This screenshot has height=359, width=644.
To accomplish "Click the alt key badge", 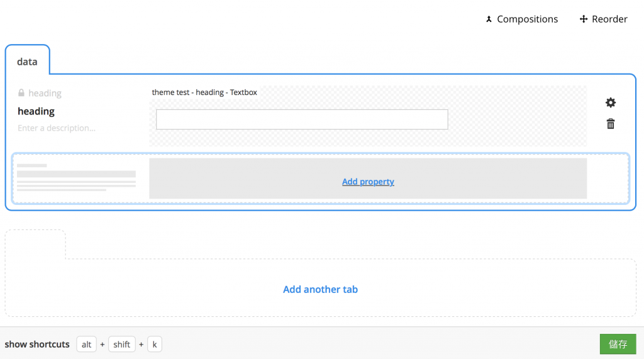I will pyautogui.click(x=86, y=344).
